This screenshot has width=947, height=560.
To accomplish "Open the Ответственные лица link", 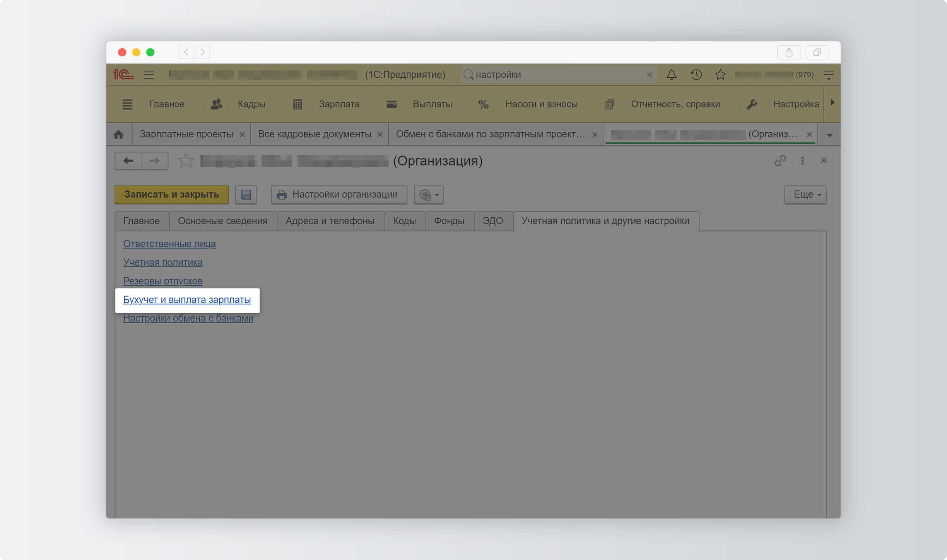I will point(169,244).
